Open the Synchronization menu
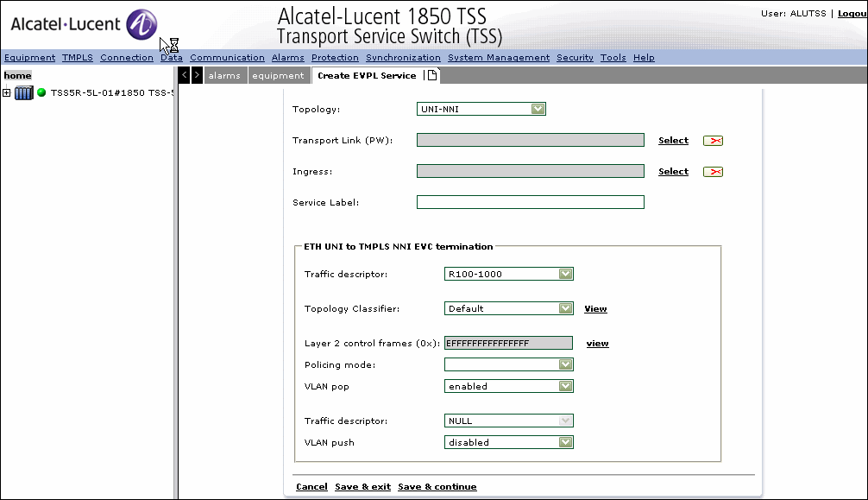The height and width of the screenshot is (500, 868). 403,58
